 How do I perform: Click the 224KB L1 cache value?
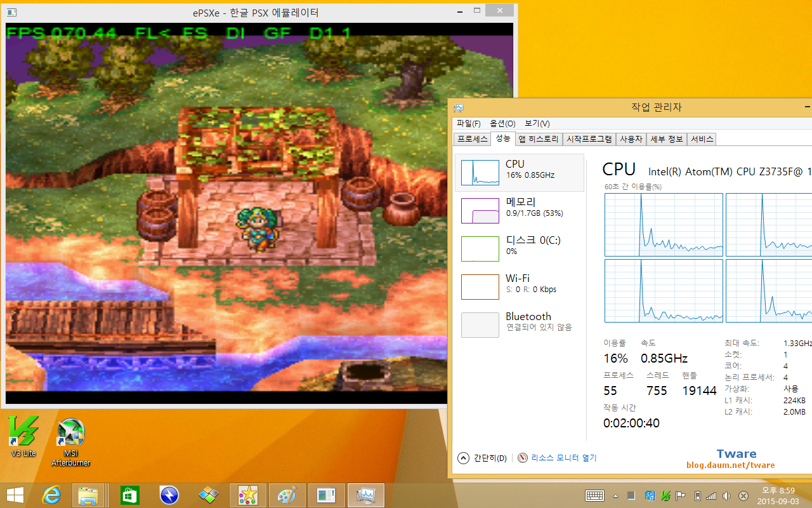(x=794, y=401)
